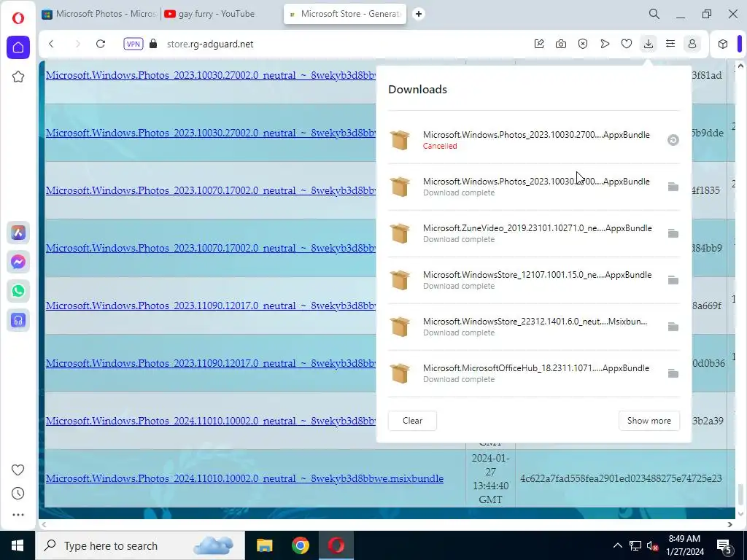Open Easy setup sliders icon
The image size is (747, 560).
[670, 44]
